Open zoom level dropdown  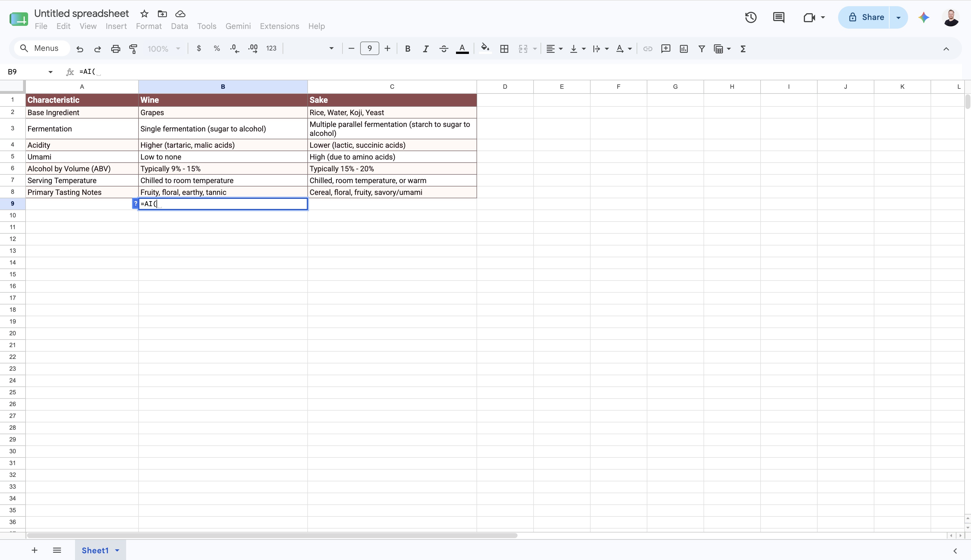(164, 49)
